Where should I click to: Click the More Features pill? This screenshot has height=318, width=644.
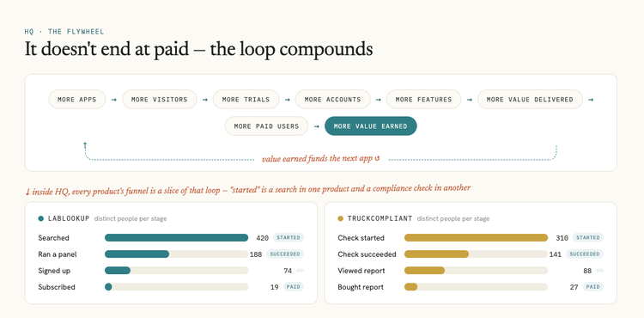point(423,100)
